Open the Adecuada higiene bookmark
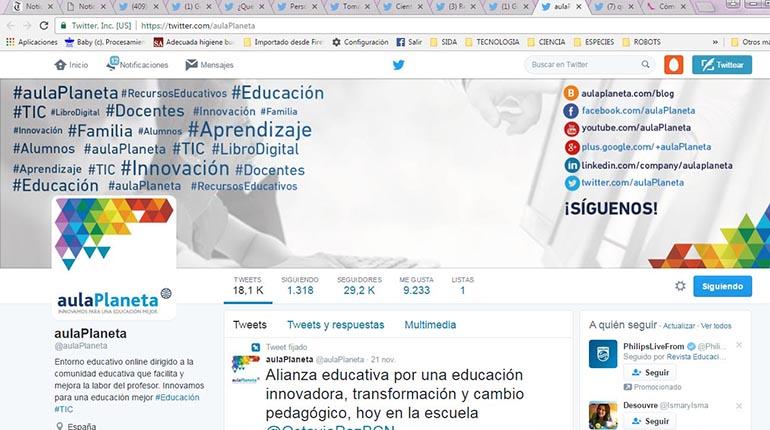Image resolution: width=770 pixels, height=430 pixels. [x=193, y=42]
